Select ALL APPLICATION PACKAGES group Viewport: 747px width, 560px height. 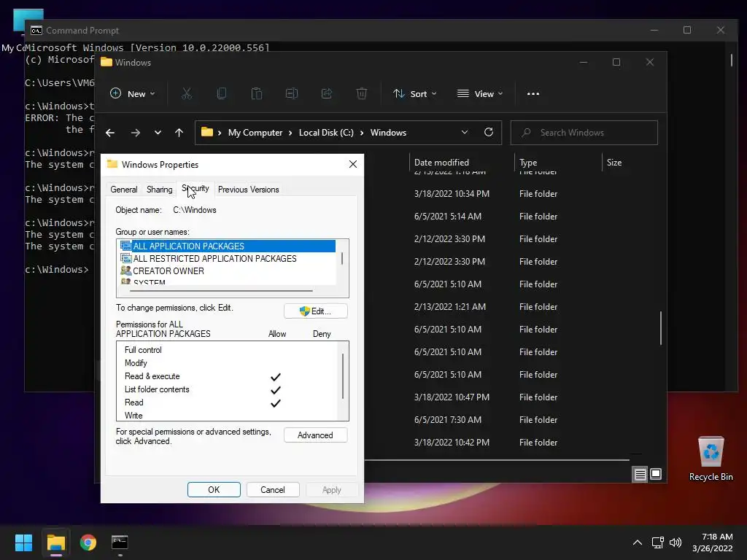(x=228, y=246)
